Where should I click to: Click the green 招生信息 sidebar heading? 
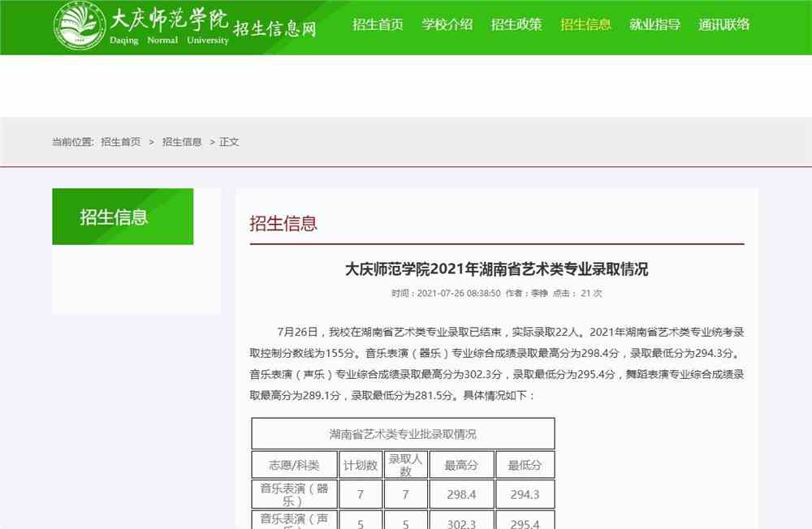(123, 217)
